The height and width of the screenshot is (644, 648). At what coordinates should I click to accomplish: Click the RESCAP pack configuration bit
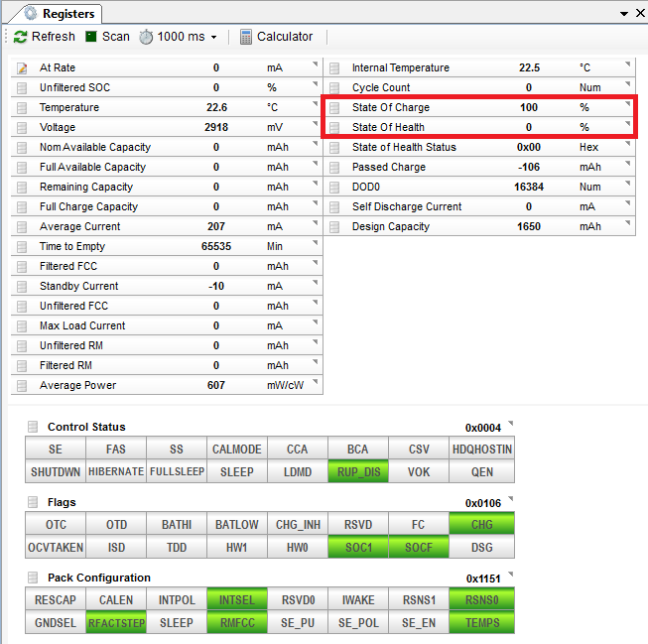point(56,599)
